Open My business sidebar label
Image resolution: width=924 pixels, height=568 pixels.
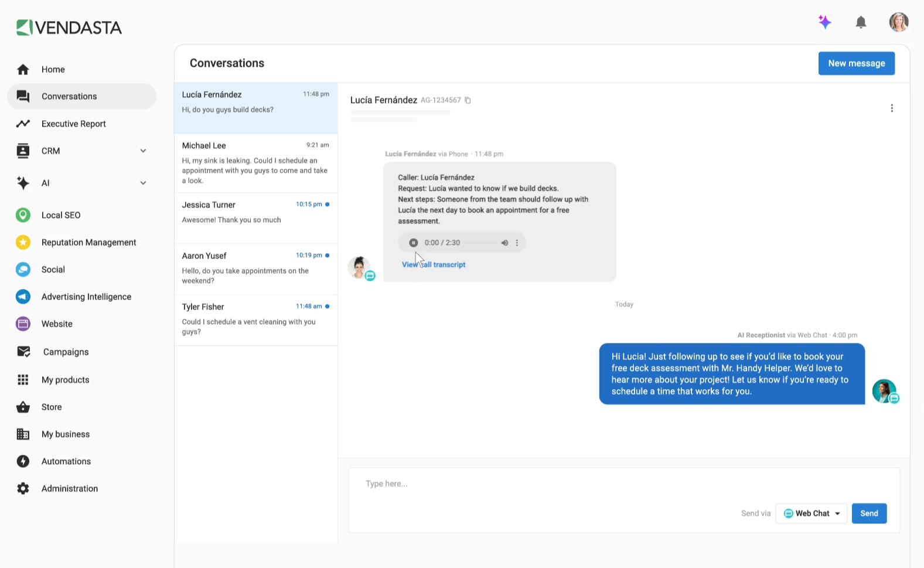66,434
